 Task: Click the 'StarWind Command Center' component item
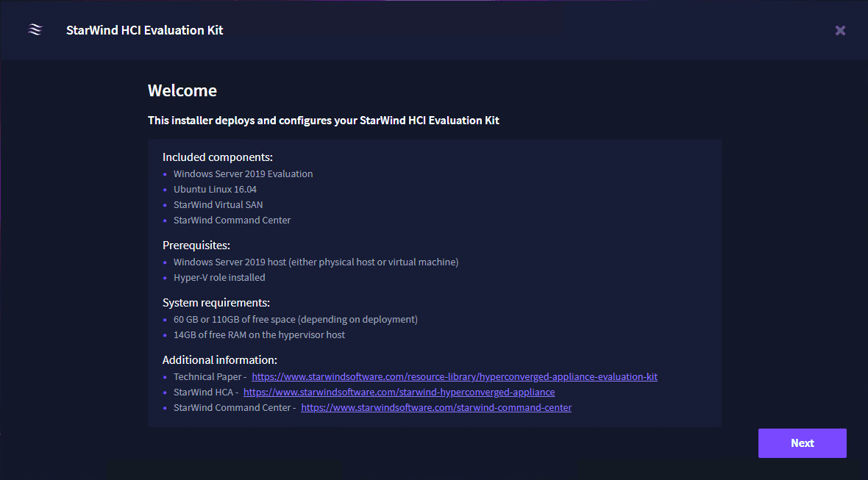[x=232, y=220]
